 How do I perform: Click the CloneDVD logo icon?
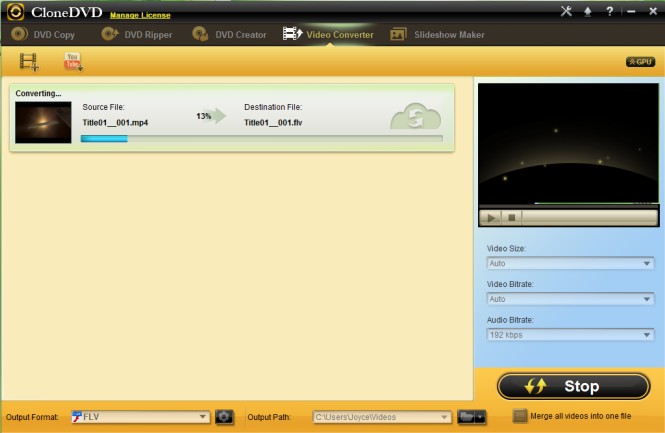(15, 12)
